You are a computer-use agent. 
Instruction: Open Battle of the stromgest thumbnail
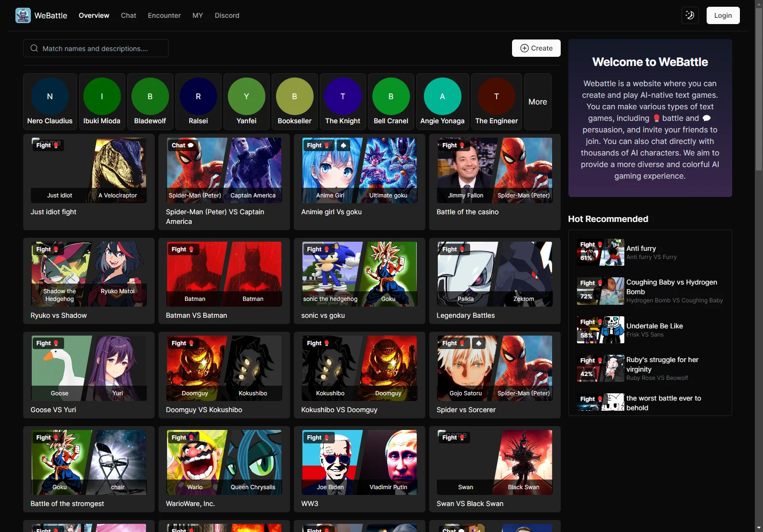[x=89, y=462]
